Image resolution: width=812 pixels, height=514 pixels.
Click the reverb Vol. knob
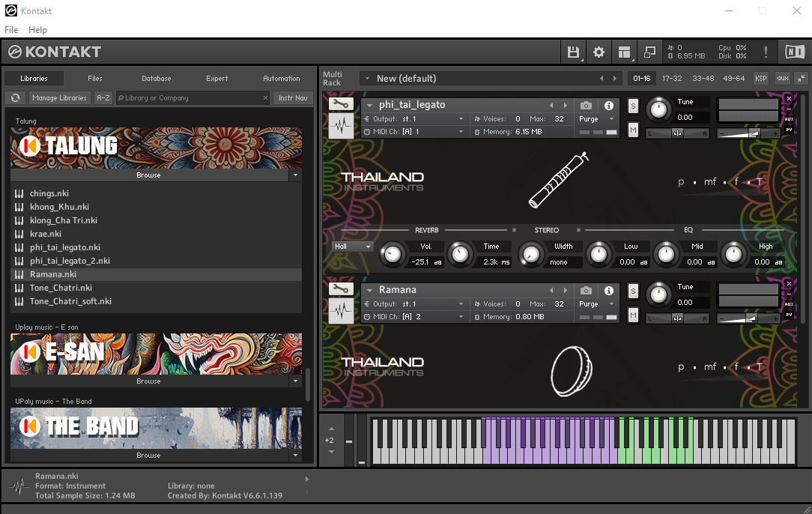(392, 255)
